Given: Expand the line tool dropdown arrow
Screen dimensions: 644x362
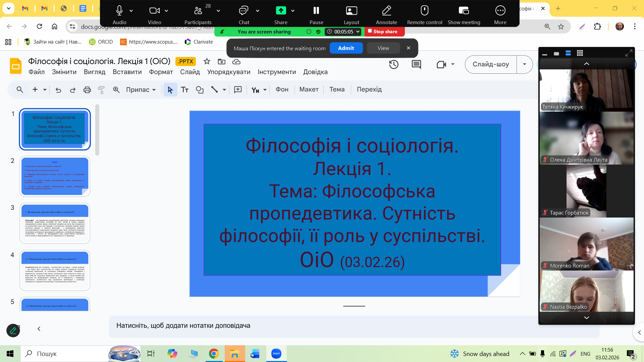Looking at the screenshot, I should pos(224,90).
